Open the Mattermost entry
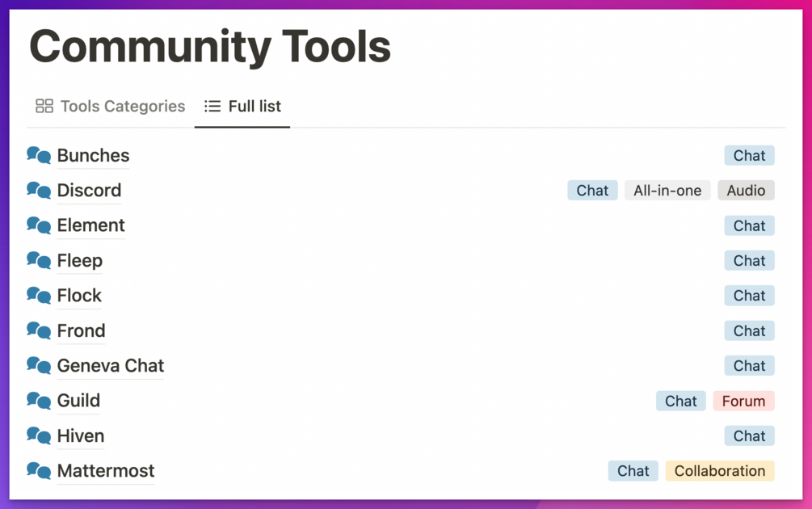812x509 pixels. click(x=106, y=470)
